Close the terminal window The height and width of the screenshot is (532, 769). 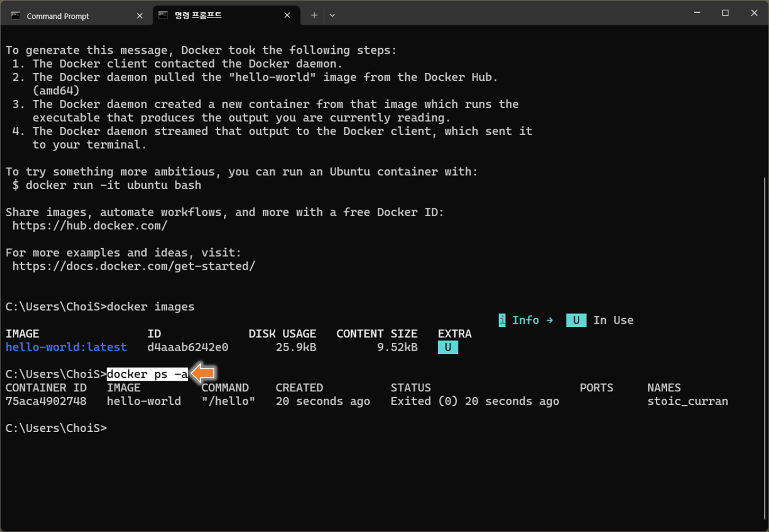coord(754,13)
